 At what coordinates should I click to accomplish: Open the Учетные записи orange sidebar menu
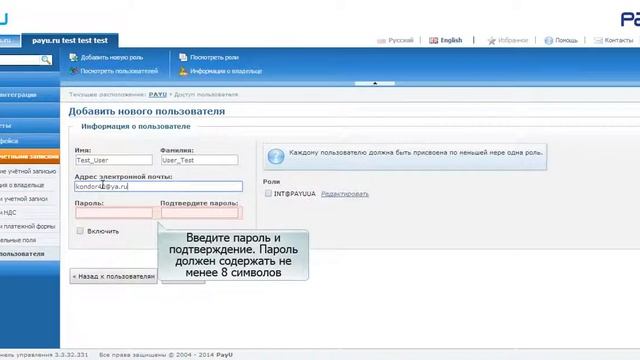30,156
